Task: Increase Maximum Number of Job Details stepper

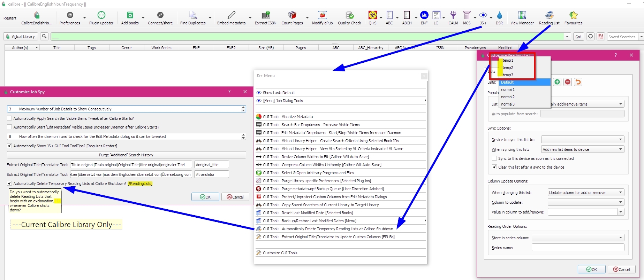Action: coord(243,107)
